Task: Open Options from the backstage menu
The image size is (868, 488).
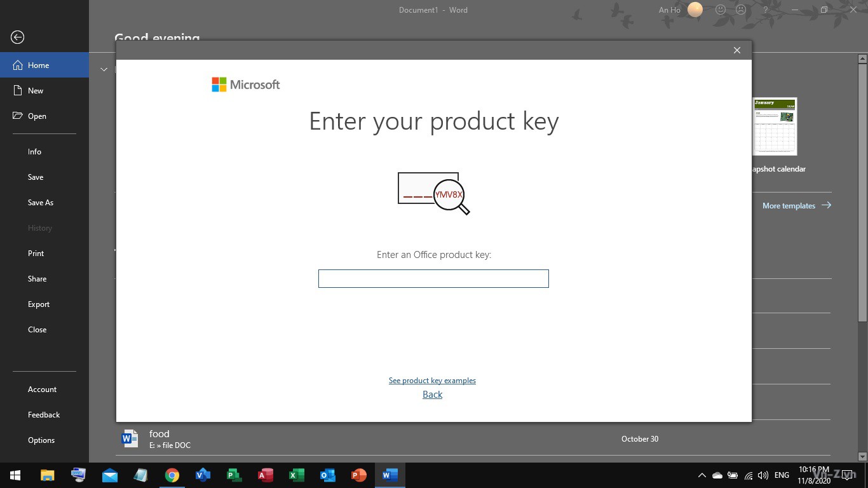Action: coord(41,440)
